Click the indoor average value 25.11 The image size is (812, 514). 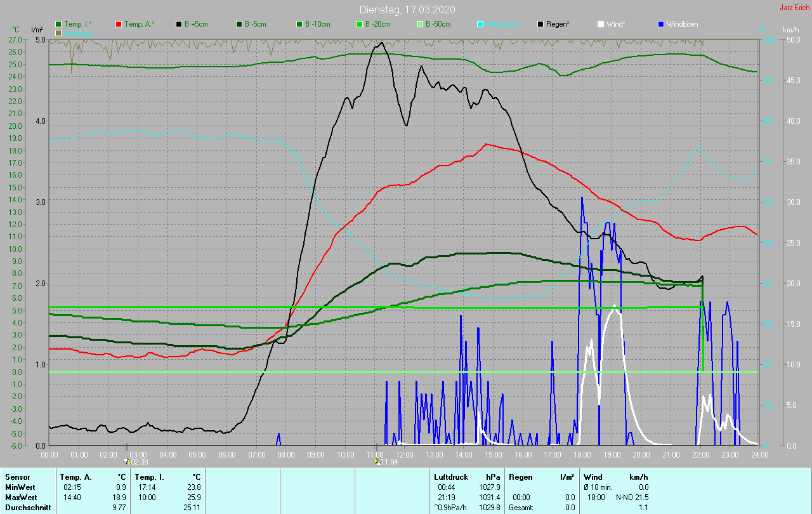point(192,508)
